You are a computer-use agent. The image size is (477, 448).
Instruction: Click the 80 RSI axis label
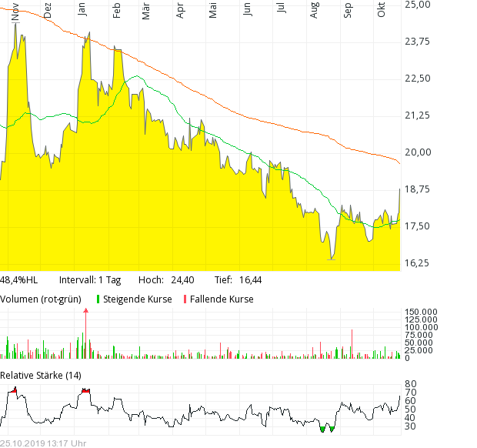click(410, 384)
